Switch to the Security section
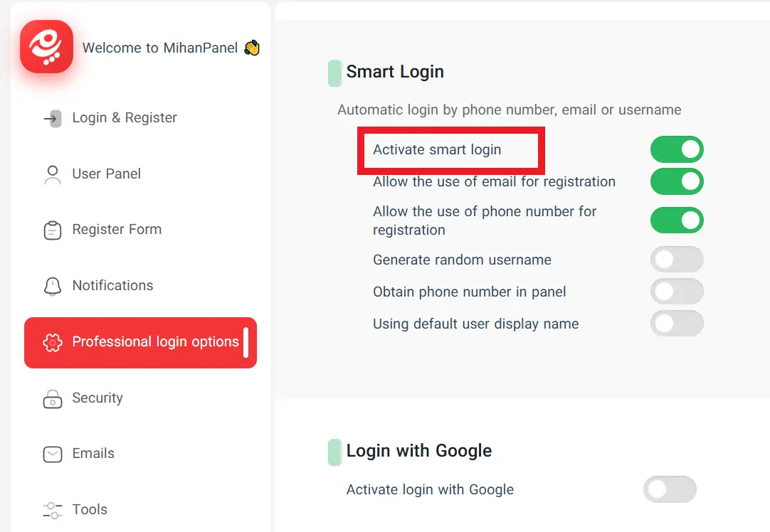Viewport: 770px width, 532px height. (x=97, y=398)
